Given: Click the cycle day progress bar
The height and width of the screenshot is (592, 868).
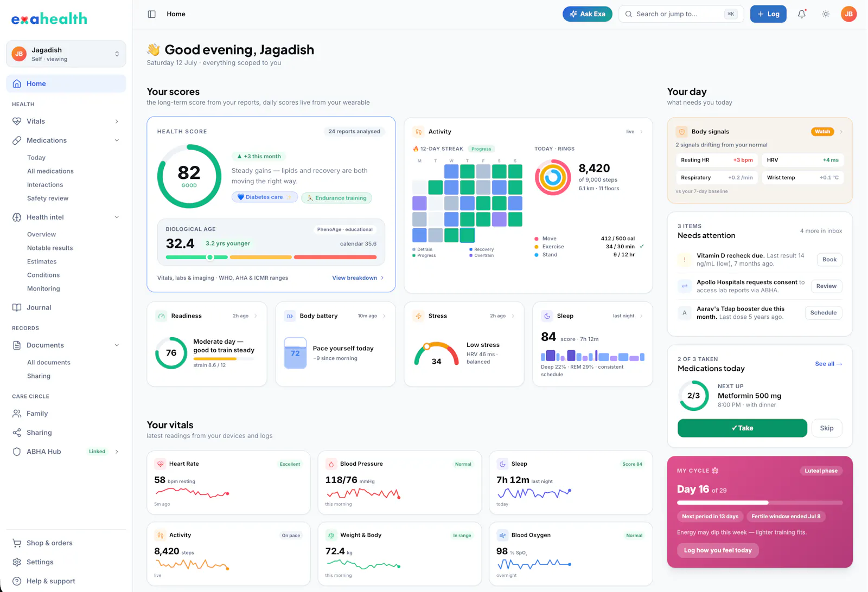Looking at the screenshot, I should 759,503.
